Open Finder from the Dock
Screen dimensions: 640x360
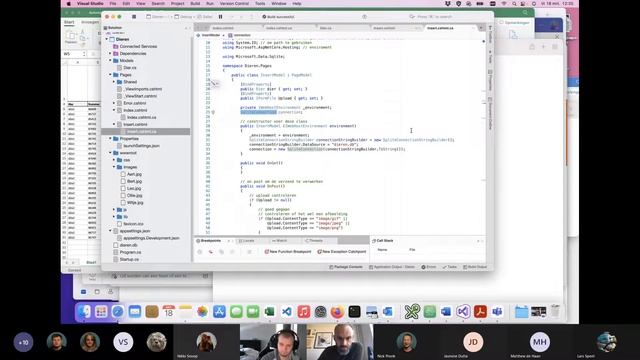click(x=84, y=312)
